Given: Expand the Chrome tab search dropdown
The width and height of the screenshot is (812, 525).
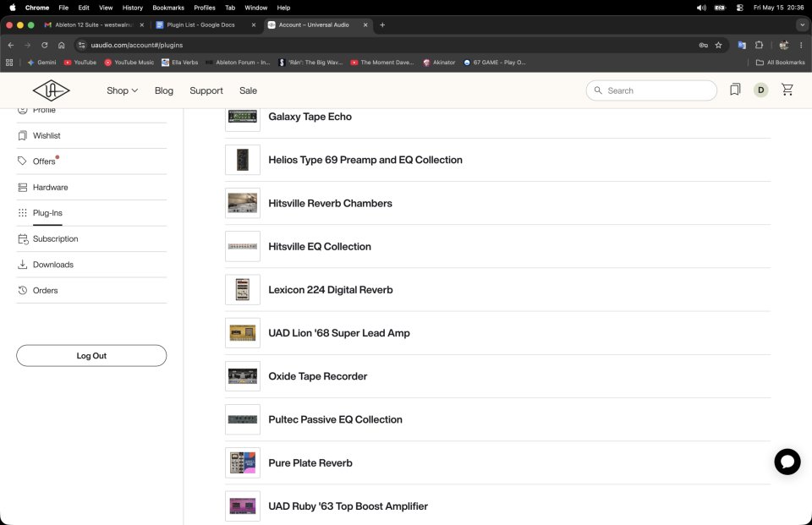Looking at the screenshot, I should point(803,25).
